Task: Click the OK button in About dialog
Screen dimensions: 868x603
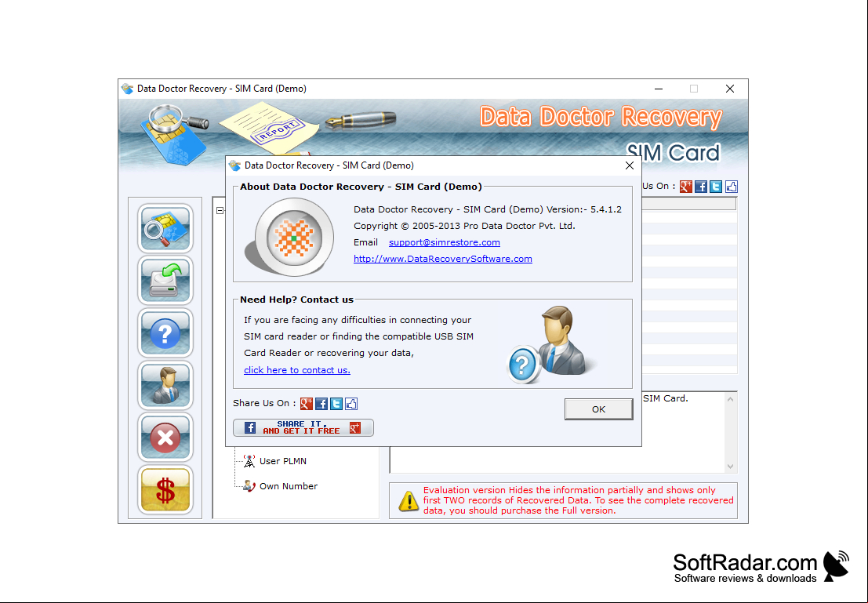Action: pyautogui.click(x=598, y=409)
